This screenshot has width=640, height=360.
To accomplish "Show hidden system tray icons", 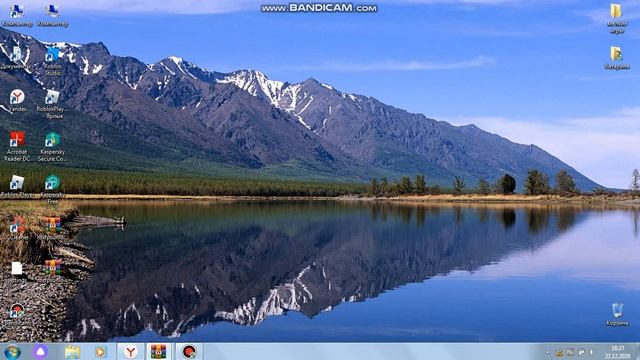I will click(x=547, y=352).
